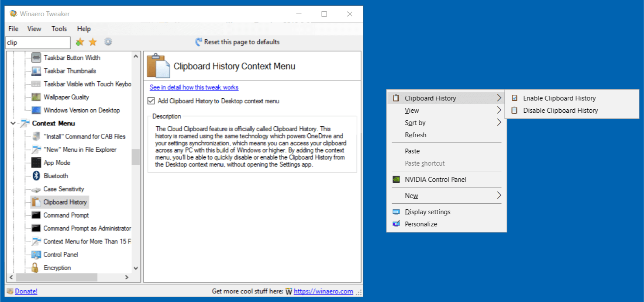This screenshot has width=644, height=302.
Task: Open the View menu in menu bar
Action: pyautogui.click(x=34, y=29)
